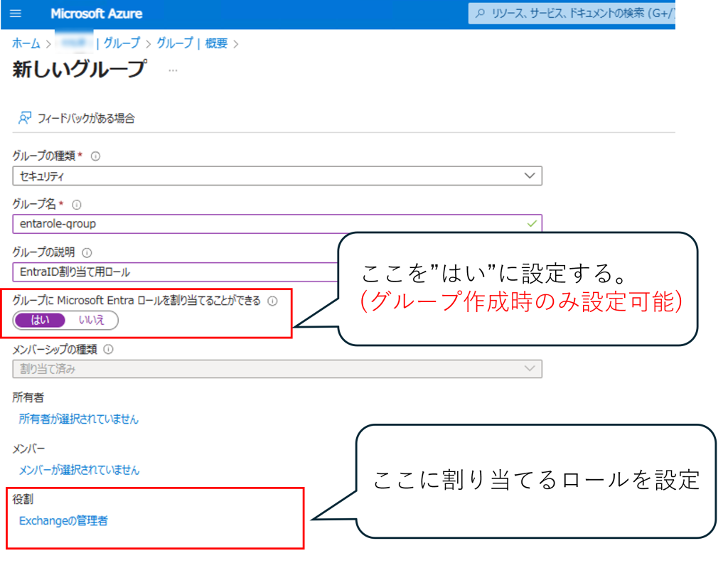Focus the resource search box
728x563 pixels.
pos(572,14)
